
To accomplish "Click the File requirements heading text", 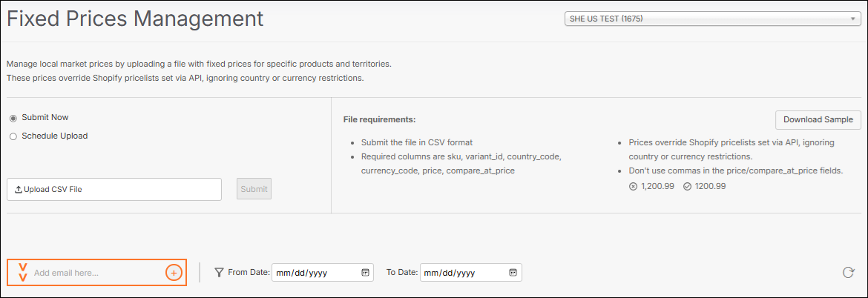I will tap(379, 119).
